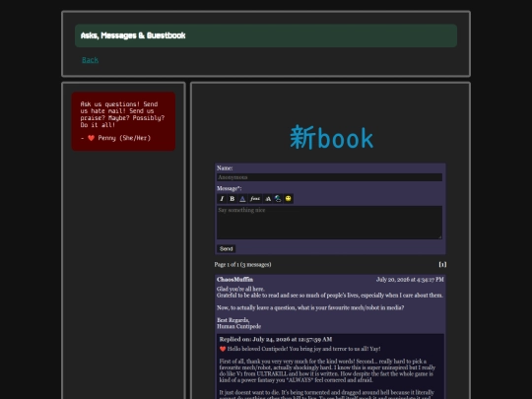Click the red heart next to Penny
The height and width of the screenshot is (399, 532).
[91, 138]
